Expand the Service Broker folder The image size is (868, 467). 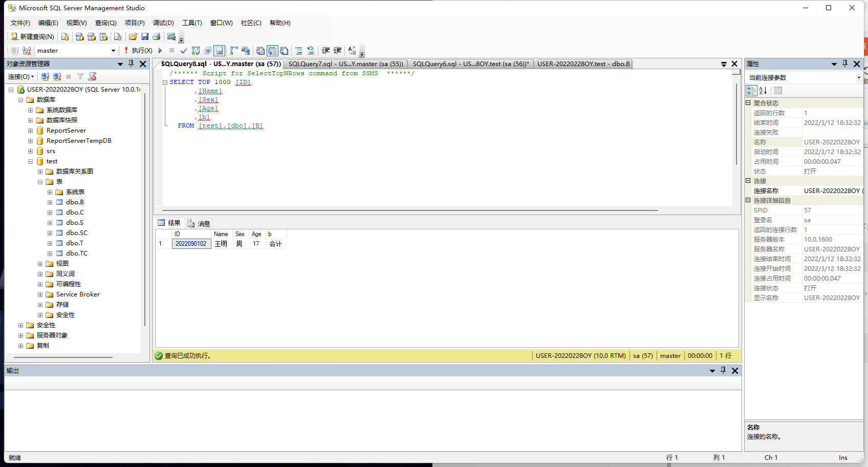[x=40, y=294]
